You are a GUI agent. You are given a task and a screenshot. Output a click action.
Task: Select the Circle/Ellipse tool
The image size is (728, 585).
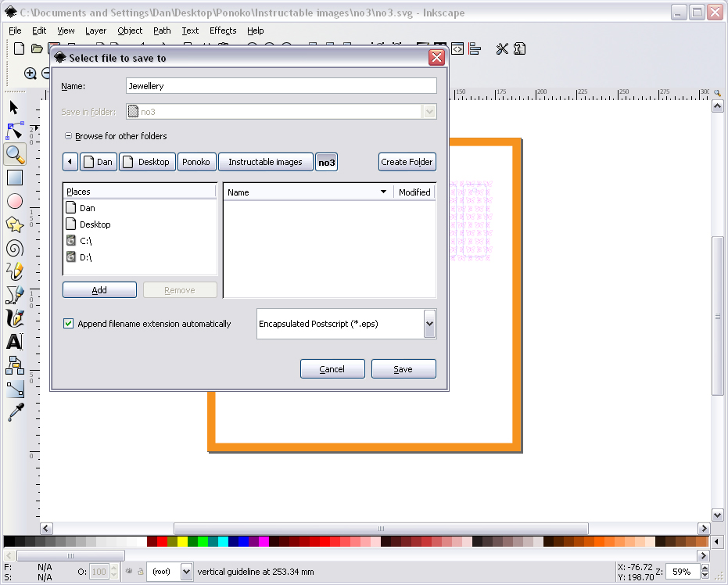click(x=15, y=201)
